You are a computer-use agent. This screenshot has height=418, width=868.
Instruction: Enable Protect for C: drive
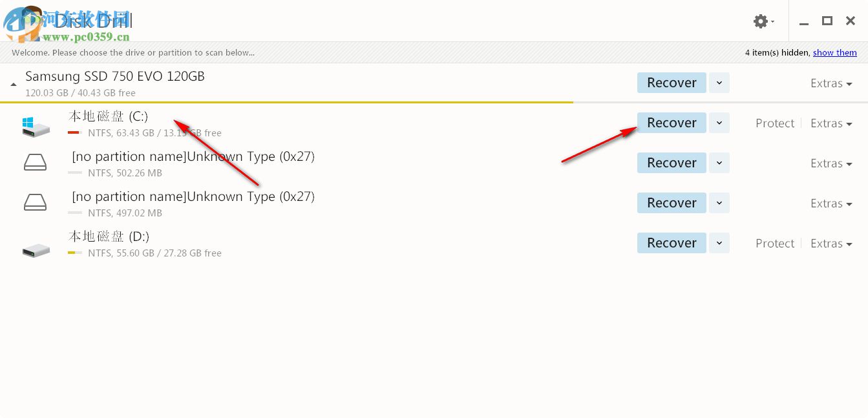[774, 123]
